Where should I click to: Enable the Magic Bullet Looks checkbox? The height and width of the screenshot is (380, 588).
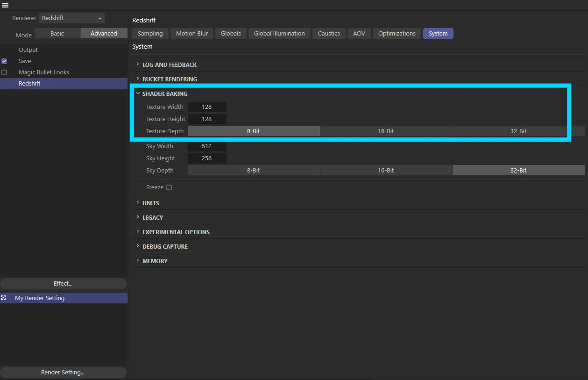[x=4, y=72]
